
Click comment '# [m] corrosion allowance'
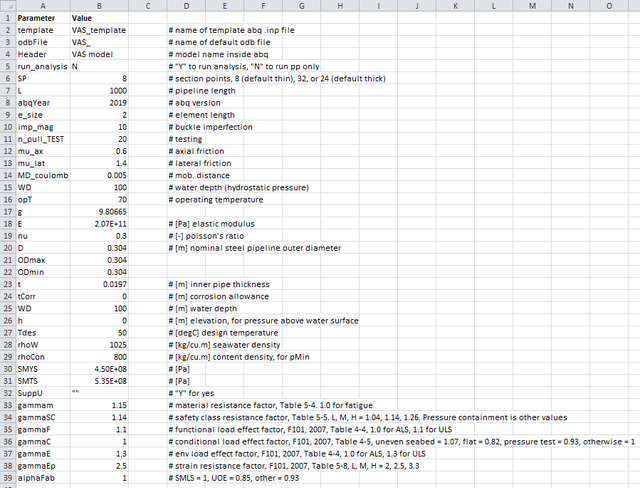click(x=219, y=296)
